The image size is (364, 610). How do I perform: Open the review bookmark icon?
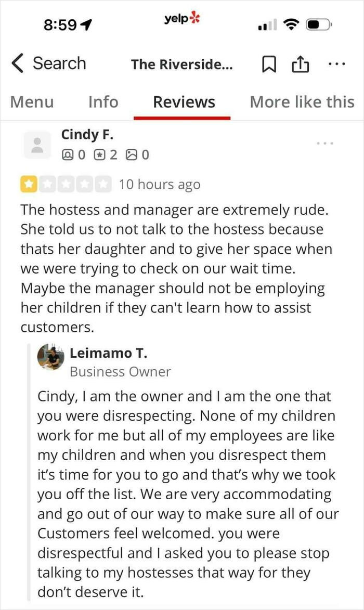tap(269, 63)
